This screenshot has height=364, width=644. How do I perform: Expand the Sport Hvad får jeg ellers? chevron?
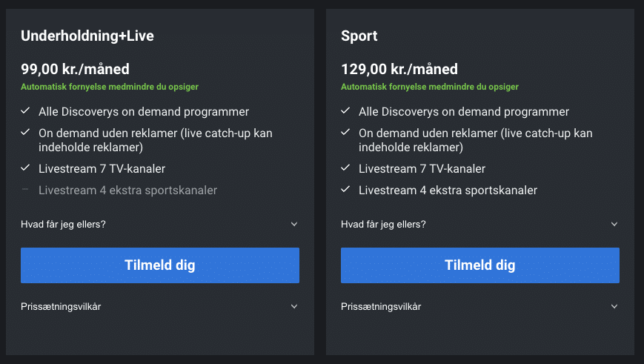(614, 225)
